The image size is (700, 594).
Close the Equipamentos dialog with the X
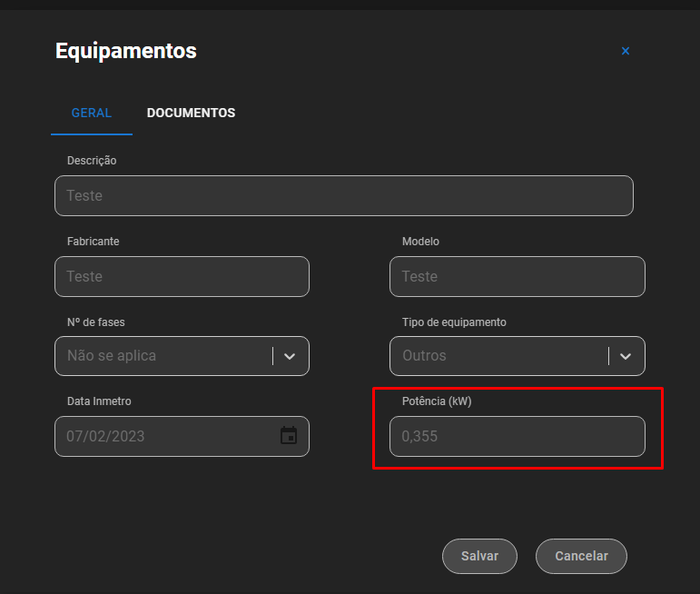click(x=625, y=51)
